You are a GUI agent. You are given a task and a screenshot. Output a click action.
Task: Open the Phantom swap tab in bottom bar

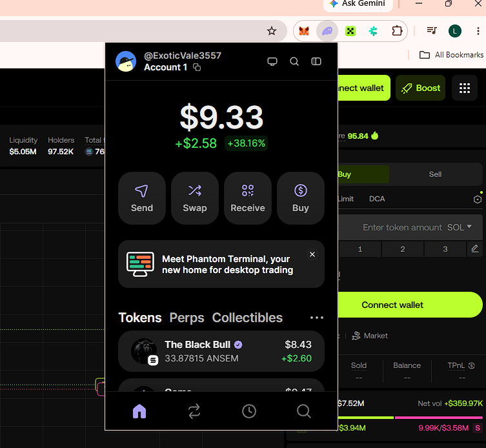click(x=194, y=411)
